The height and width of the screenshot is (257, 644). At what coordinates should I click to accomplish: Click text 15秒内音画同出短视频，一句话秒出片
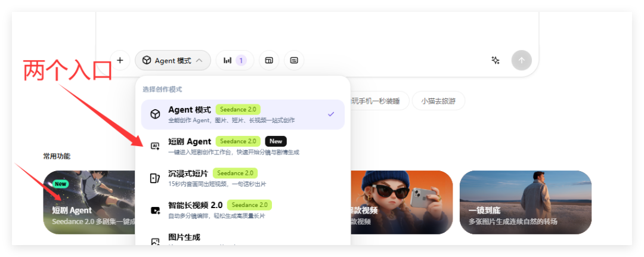(217, 184)
